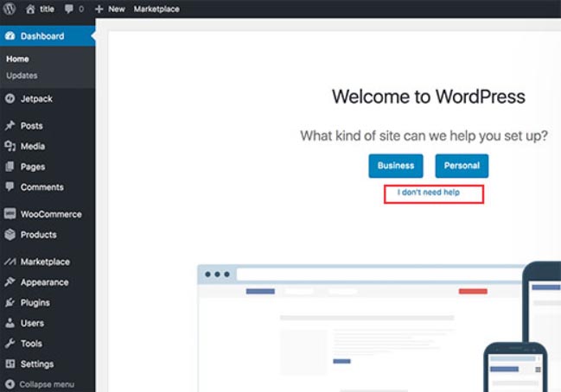Click the WordPress logo icon
Screen dimensions: 561x392
click(x=11, y=9)
